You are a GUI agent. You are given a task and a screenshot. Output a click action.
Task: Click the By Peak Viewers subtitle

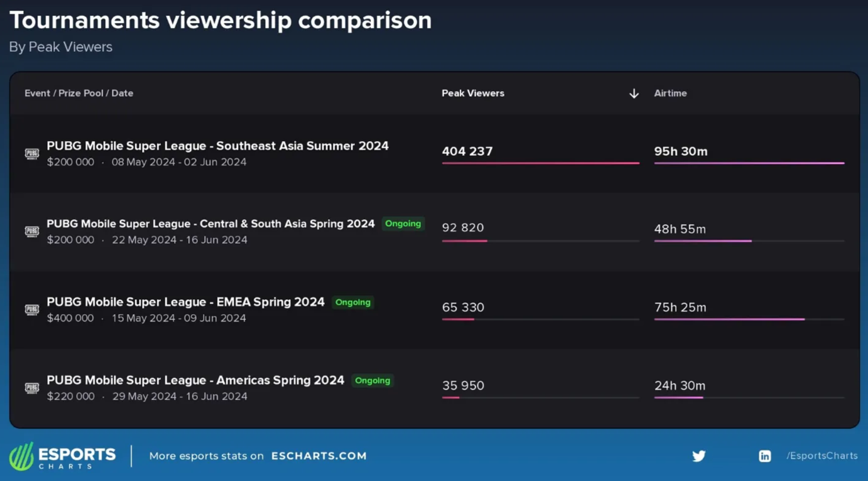click(60, 47)
